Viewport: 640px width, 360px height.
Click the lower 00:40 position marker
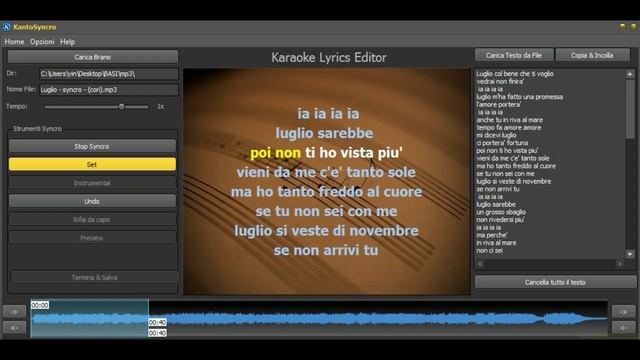pos(157,333)
